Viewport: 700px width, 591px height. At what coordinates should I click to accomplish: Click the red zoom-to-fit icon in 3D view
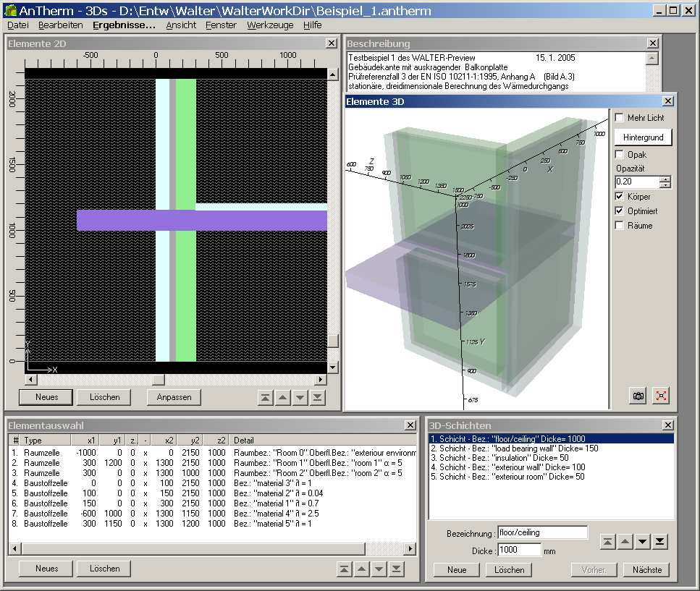(x=661, y=396)
